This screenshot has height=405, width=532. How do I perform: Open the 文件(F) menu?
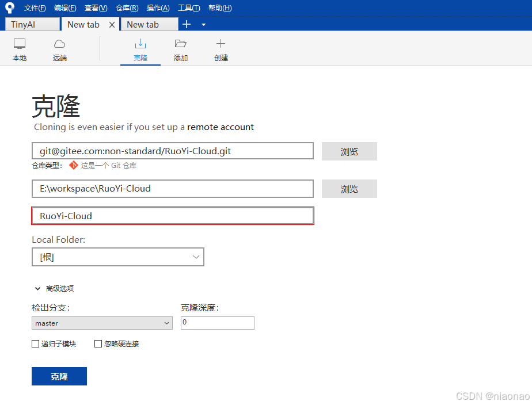point(35,8)
